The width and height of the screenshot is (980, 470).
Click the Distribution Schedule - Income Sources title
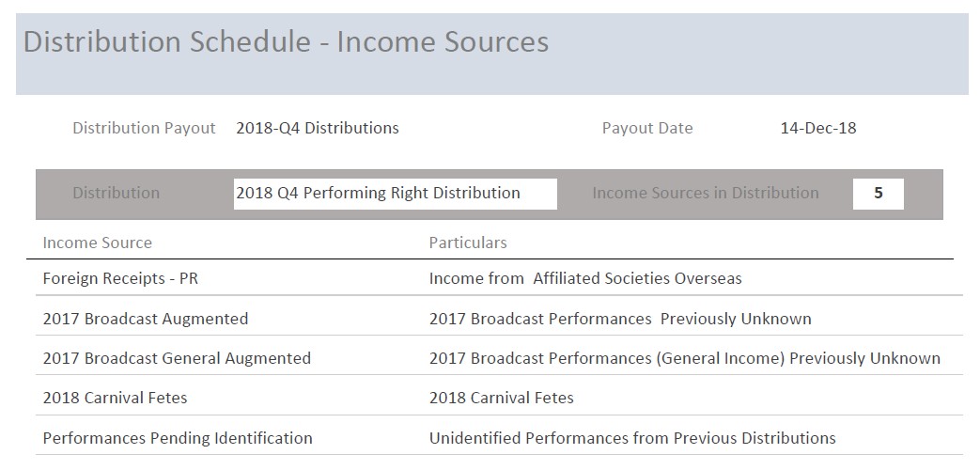tap(286, 42)
